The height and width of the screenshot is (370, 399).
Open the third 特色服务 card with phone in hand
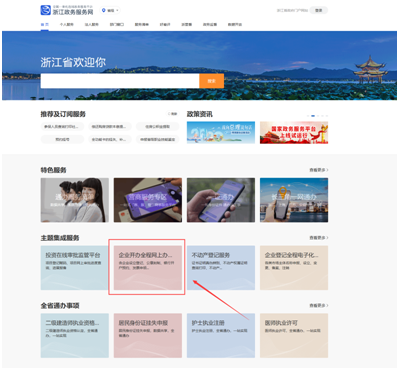pyautogui.click(x=221, y=200)
